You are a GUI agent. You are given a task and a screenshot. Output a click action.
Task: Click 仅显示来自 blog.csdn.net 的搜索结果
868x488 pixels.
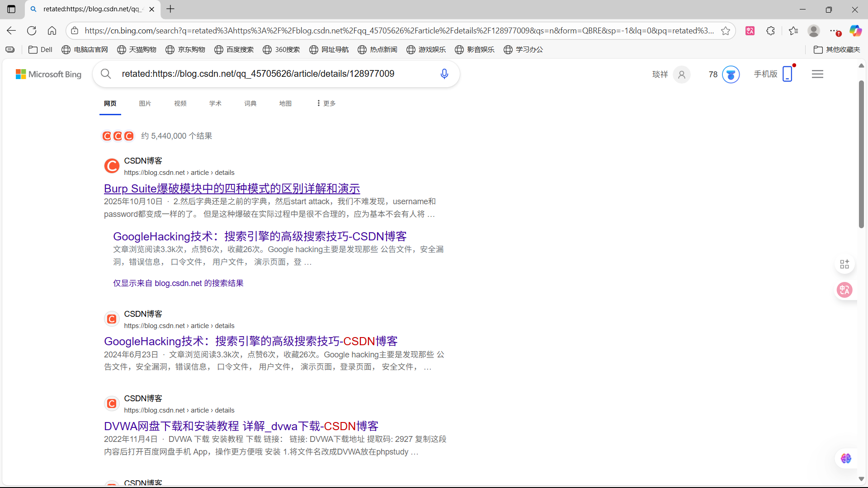pos(178,283)
